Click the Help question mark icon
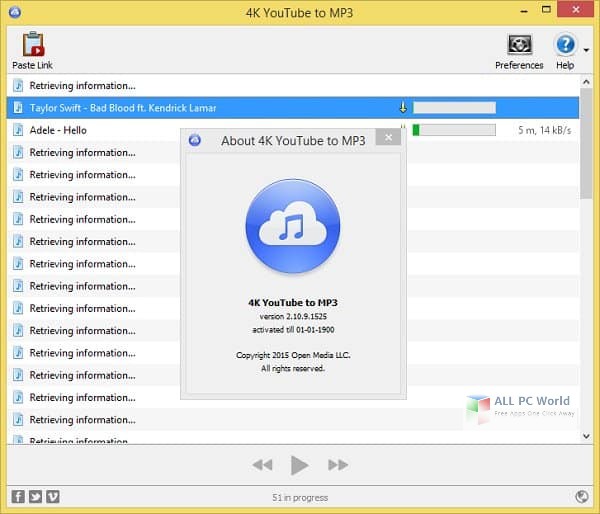The image size is (600, 514). [x=565, y=44]
